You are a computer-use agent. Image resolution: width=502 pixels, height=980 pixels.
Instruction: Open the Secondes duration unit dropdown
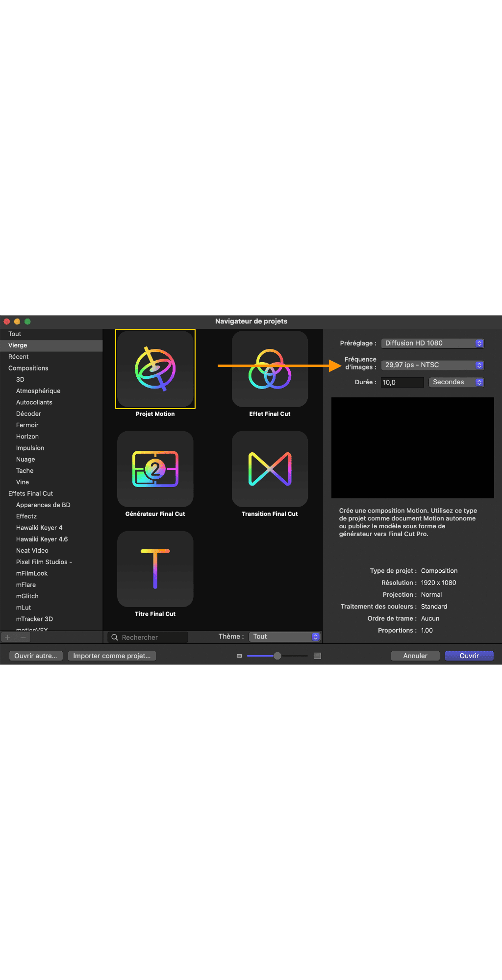point(456,382)
